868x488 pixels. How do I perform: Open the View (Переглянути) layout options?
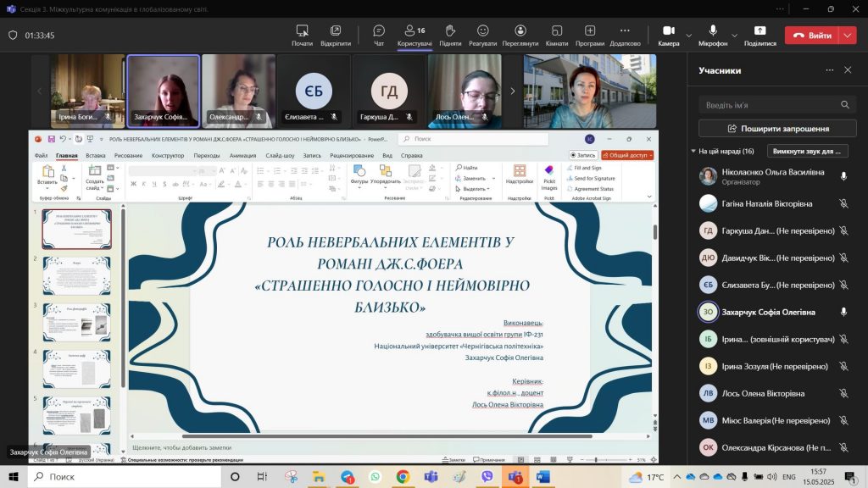520,35
